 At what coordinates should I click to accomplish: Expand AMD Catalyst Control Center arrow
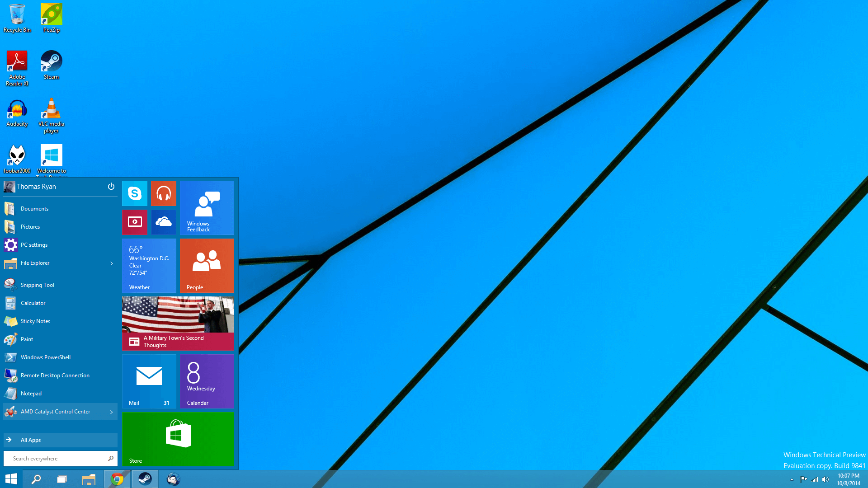[111, 412]
